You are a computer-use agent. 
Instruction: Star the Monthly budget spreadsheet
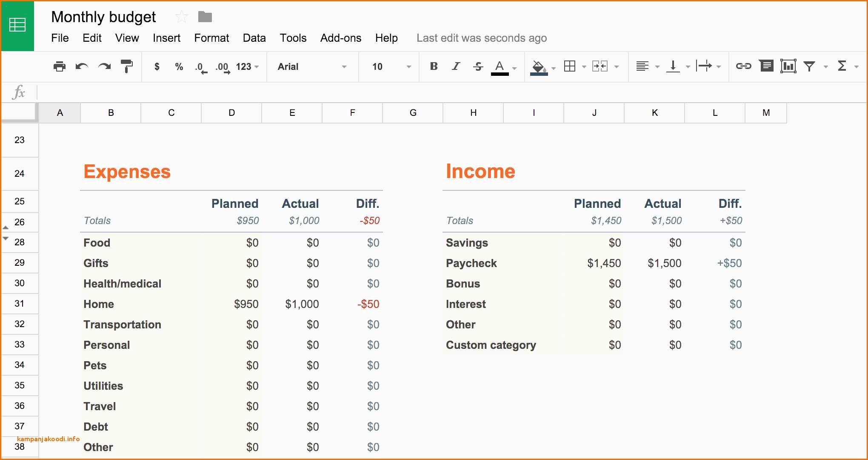click(181, 17)
